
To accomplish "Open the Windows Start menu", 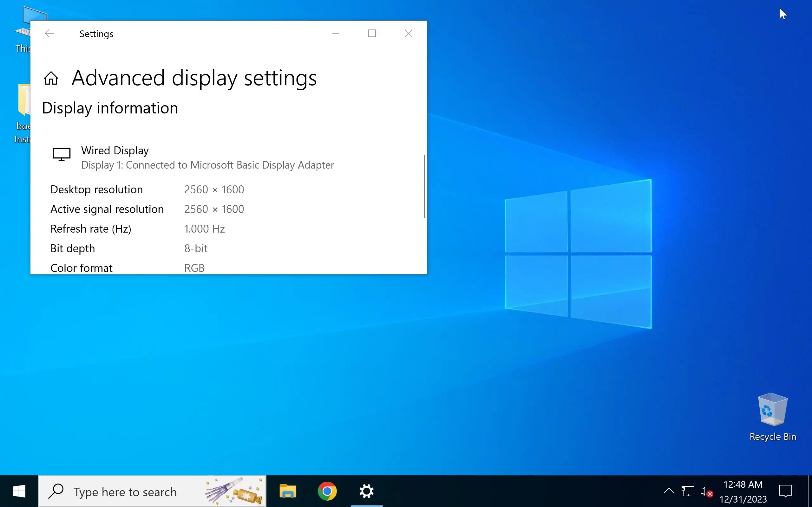I will tap(19, 491).
